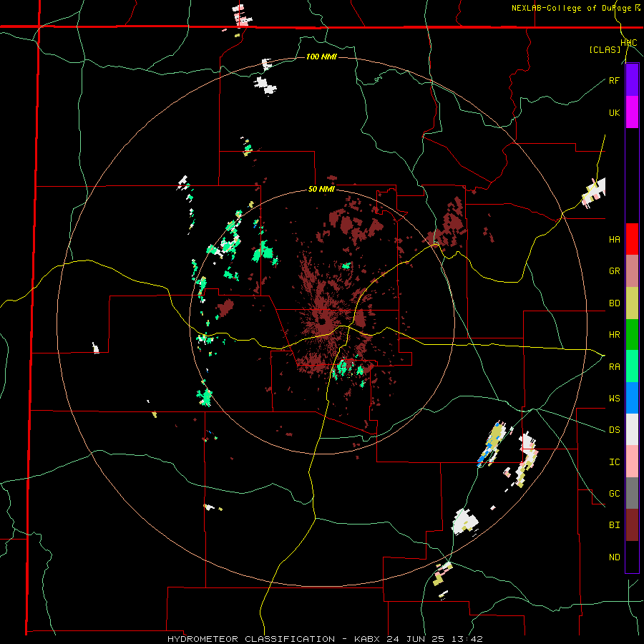Viewport: 644px width, 644px height.
Task: Click the ND black legend swatch
Action: [x=632, y=557]
